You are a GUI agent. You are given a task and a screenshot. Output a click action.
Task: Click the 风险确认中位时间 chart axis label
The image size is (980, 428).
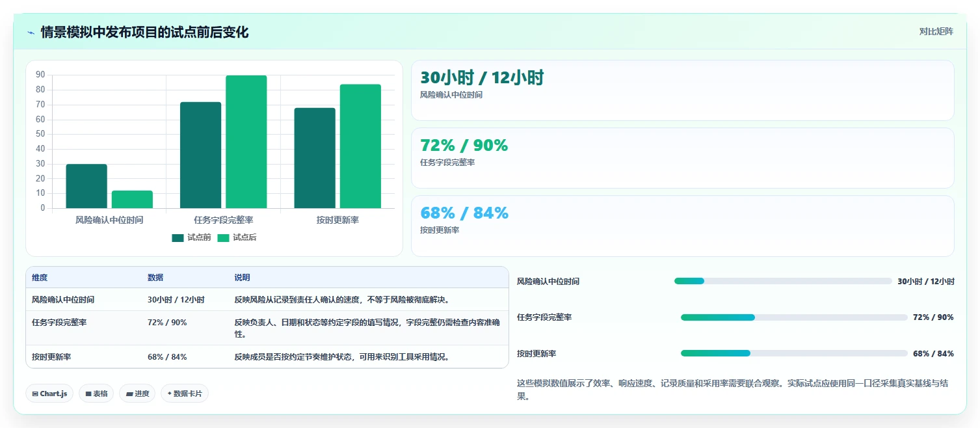click(109, 220)
